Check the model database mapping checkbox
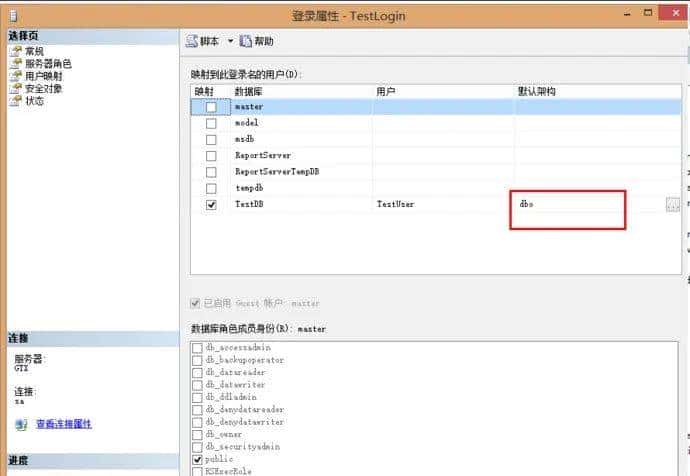Screen dimensions: 690x476 tap(211, 123)
